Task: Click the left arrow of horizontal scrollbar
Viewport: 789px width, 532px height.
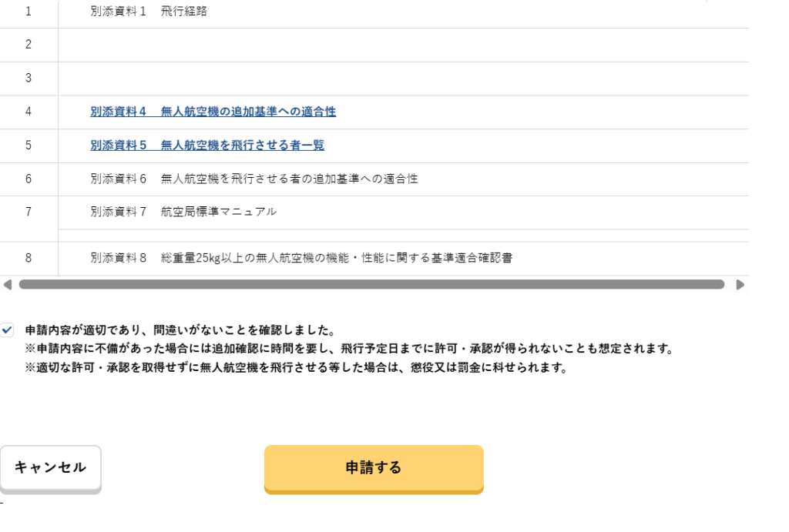Action: coord(8,284)
